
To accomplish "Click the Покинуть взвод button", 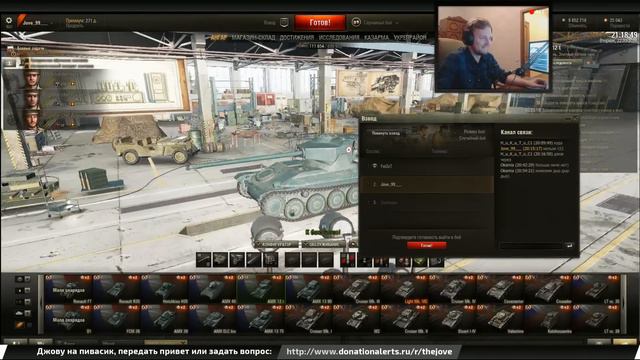I will (386, 133).
